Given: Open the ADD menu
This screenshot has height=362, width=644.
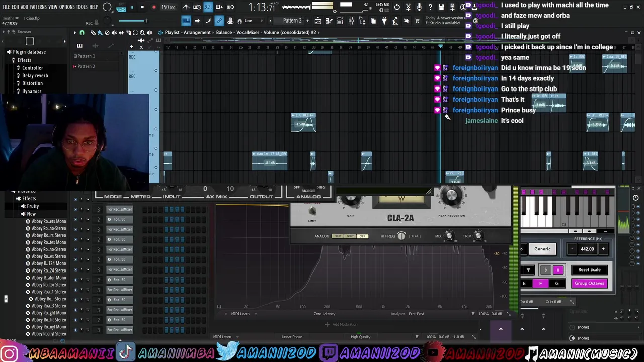Looking at the screenshot, I should (x=24, y=7).
